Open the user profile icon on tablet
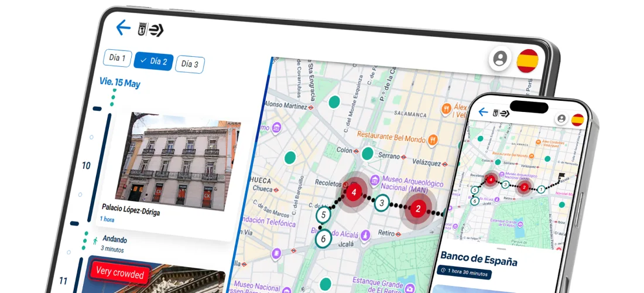The height and width of the screenshot is (293, 644). [500, 59]
